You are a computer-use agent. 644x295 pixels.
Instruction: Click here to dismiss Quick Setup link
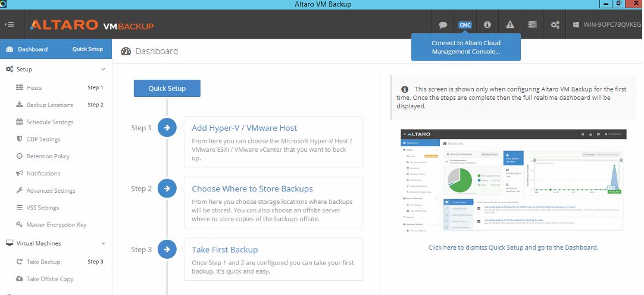pos(513,247)
